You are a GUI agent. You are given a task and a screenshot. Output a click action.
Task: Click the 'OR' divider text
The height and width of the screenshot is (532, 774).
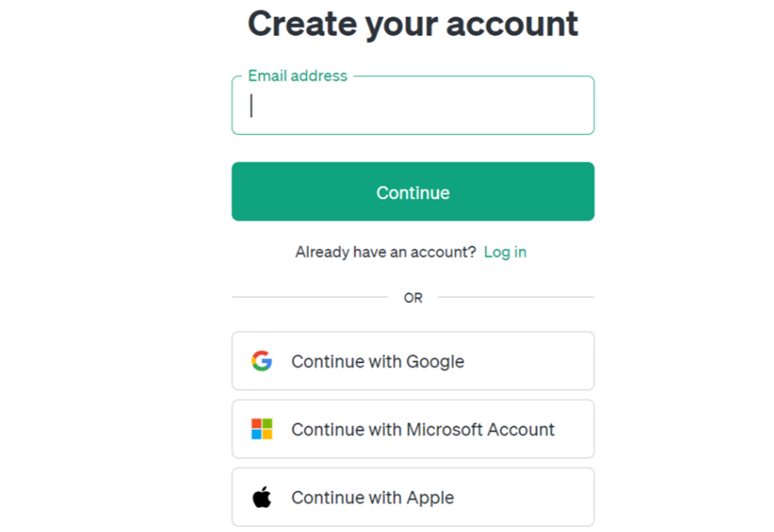pyautogui.click(x=413, y=298)
